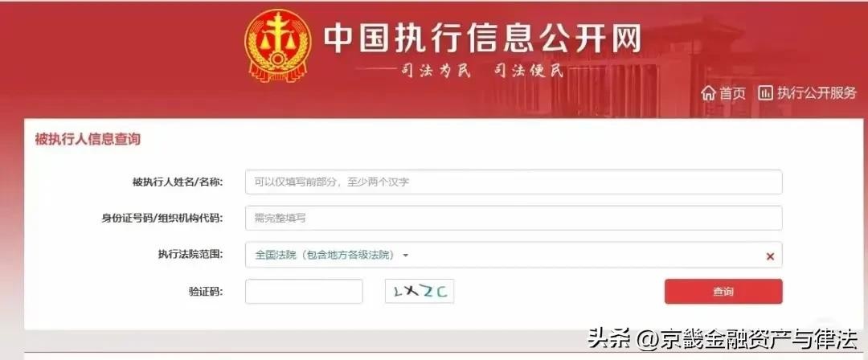Focus the 身份证号码/组织机构代码 input field
Image resolution: width=868 pixels, height=360 pixels.
click(513, 219)
